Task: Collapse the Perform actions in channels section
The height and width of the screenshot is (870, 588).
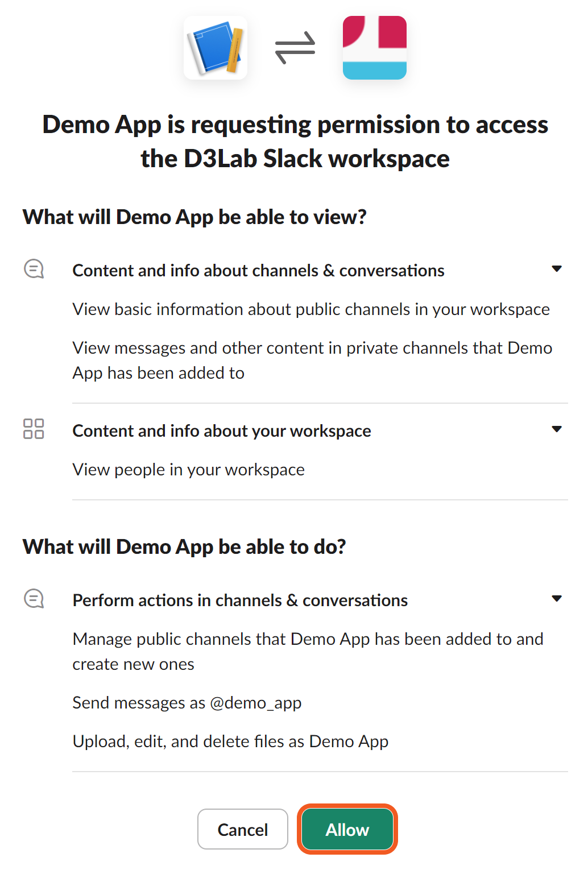Action: pyautogui.click(x=557, y=599)
